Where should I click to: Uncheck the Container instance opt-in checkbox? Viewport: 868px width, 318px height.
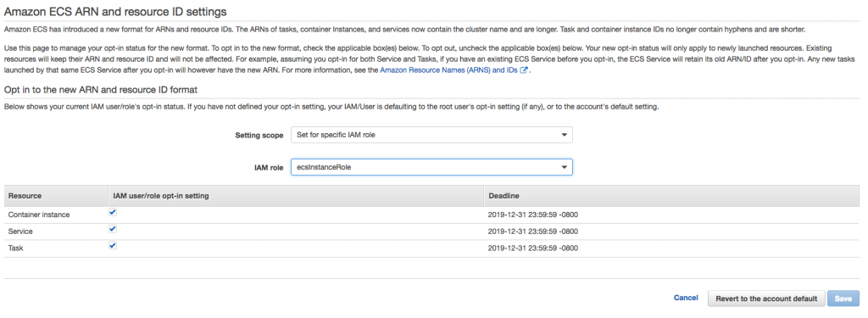113,213
